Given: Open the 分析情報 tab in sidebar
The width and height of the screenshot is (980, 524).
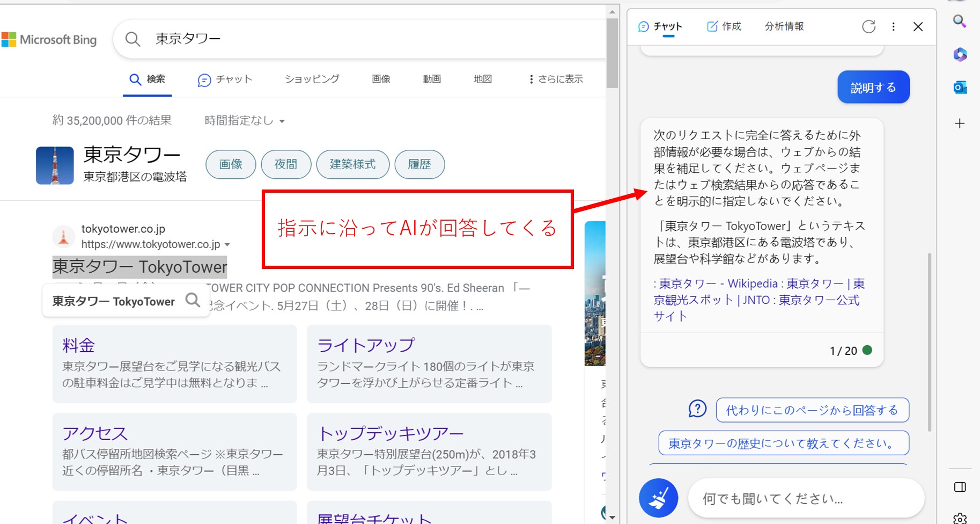Looking at the screenshot, I should pyautogui.click(x=784, y=26).
